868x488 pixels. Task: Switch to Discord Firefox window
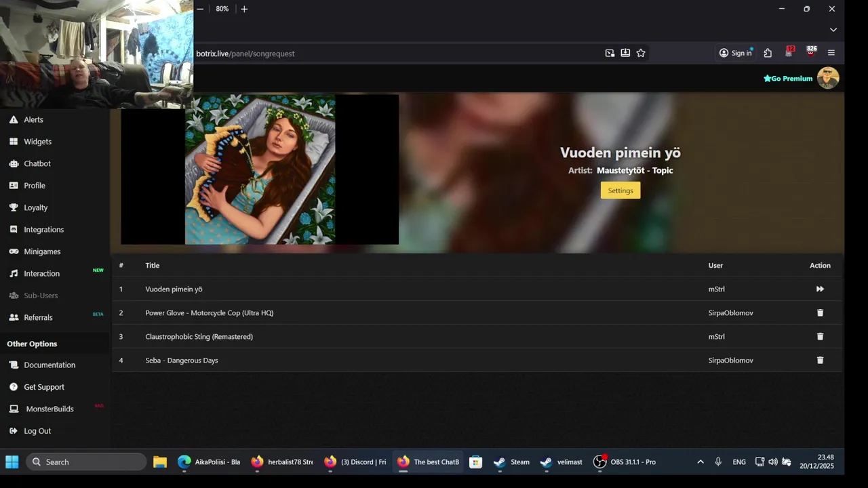coord(355,462)
